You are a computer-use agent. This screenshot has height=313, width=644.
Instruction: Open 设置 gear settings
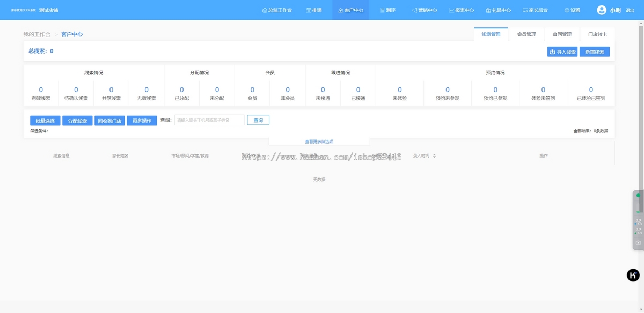(572, 10)
